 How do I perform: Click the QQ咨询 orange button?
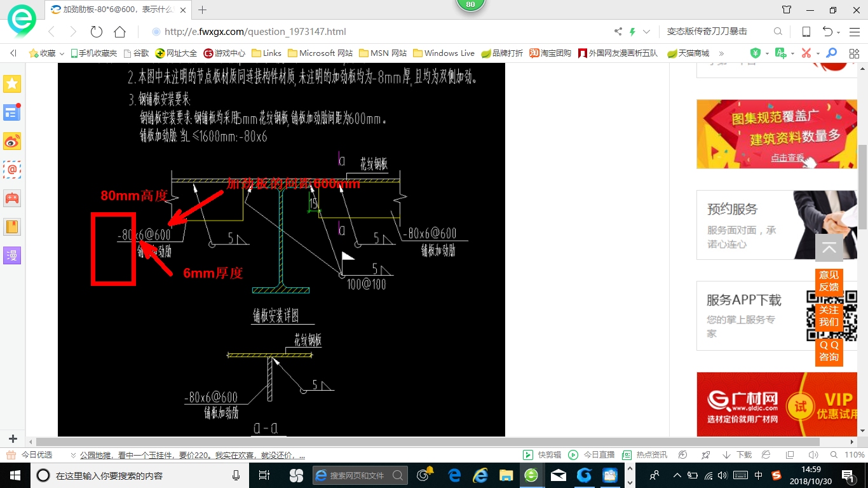click(x=829, y=351)
